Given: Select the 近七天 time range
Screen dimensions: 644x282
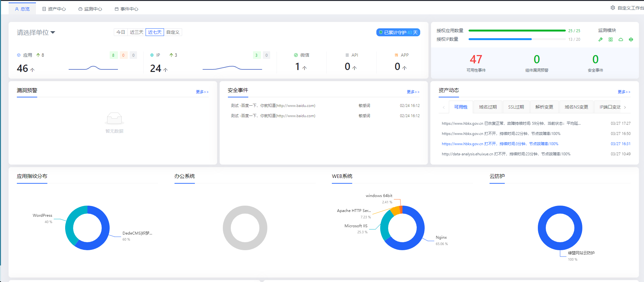Looking at the screenshot, I should tap(155, 32).
